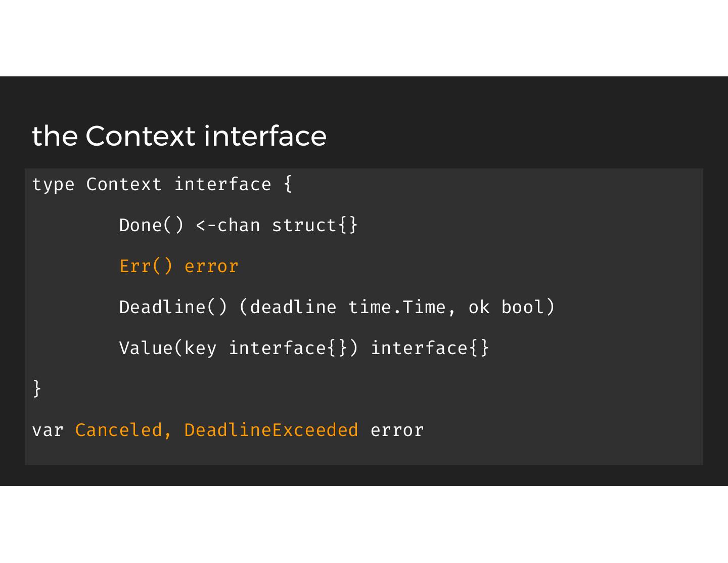Select the "struct{}" type on the Done line
Screen dimensions: 728x563
tap(314, 226)
